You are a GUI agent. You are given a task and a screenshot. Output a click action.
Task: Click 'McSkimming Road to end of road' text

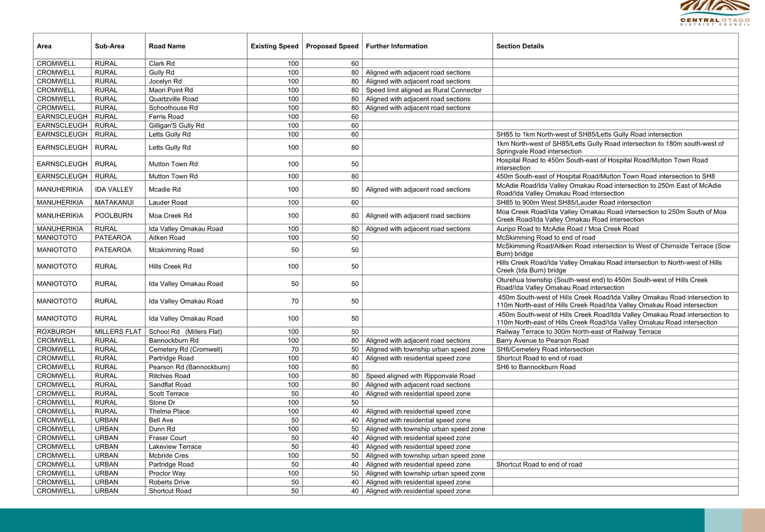click(545, 238)
